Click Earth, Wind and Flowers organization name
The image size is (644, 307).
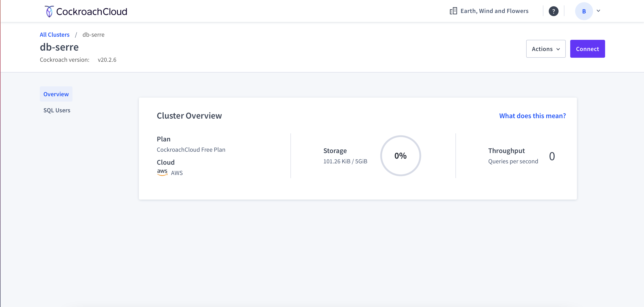(494, 11)
